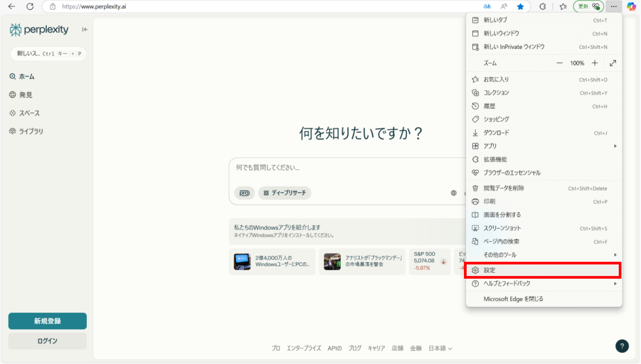
Task: Open the Copilot icon in toolbar
Action: 631,7
